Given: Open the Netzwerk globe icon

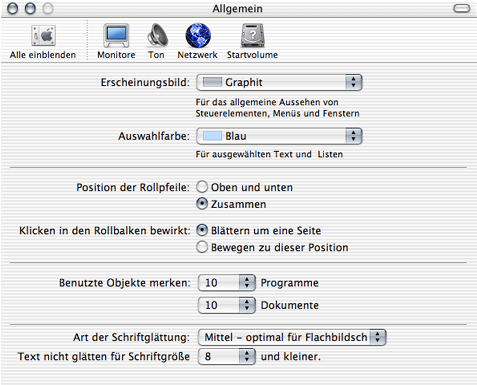Looking at the screenshot, I should pyautogui.click(x=198, y=35).
